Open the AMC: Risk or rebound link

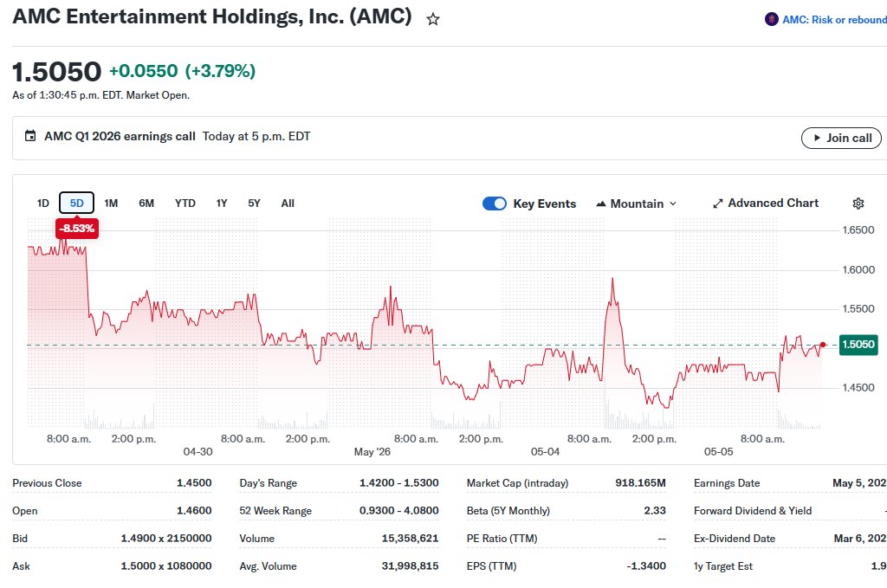(834, 20)
